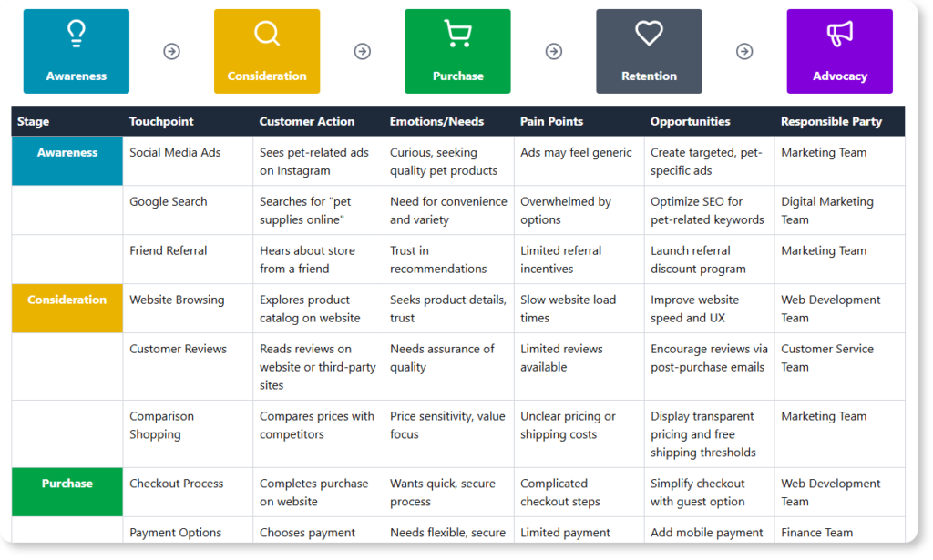Click the Google Search touchpoint cell
Viewport: 933px width, 560px height.
pos(169,202)
